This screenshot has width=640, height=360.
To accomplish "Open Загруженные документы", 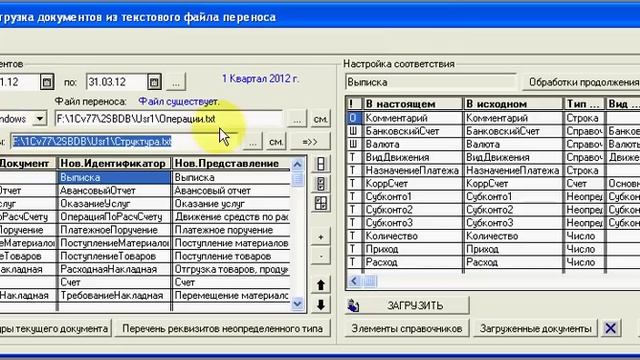I will point(536,329).
